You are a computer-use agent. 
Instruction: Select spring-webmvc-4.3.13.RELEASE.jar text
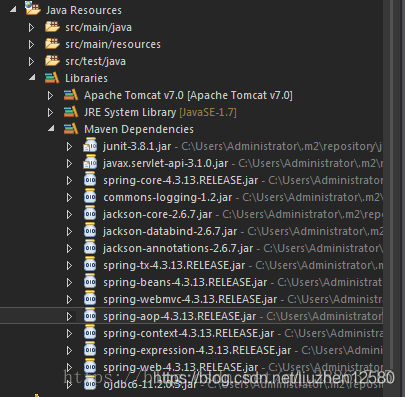coord(190,299)
